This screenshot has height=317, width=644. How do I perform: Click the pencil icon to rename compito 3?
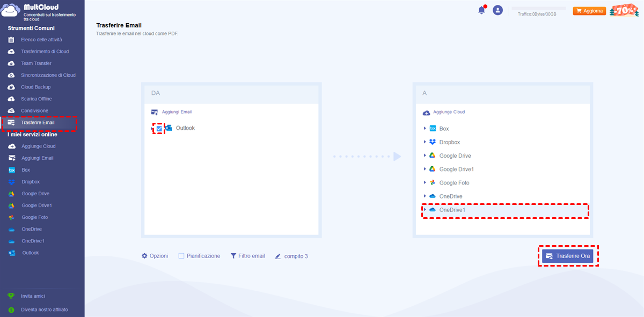[278, 256]
